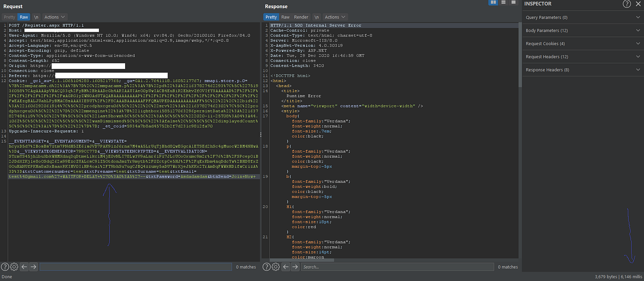
Task: Click the Request pane help icon
Action: click(5, 267)
